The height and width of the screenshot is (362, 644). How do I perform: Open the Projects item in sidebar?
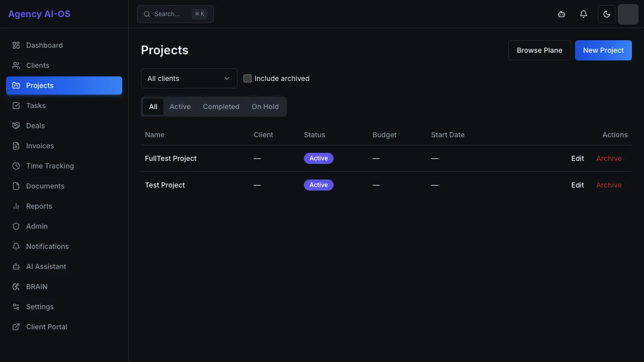(x=64, y=85)
